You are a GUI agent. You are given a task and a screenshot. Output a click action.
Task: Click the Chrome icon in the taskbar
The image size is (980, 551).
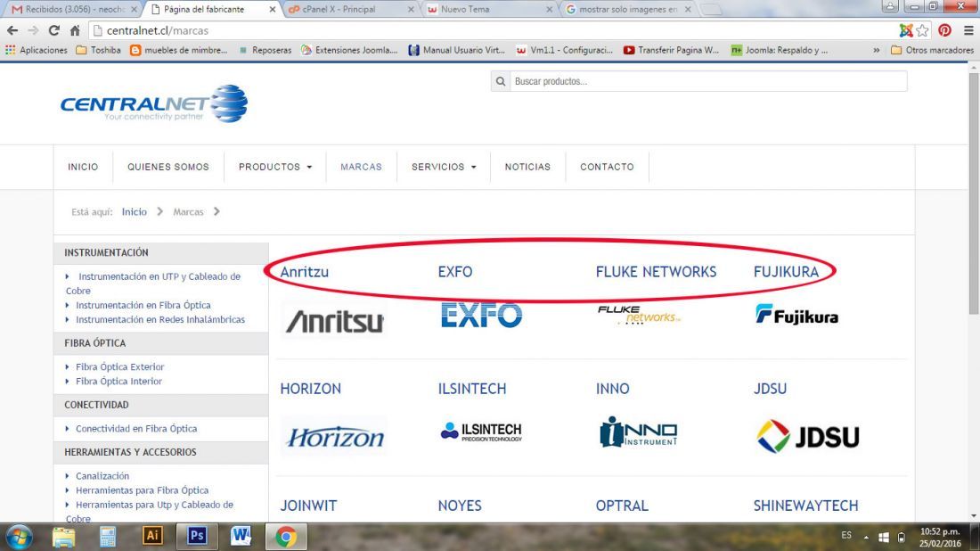click(x=286, y=537)
